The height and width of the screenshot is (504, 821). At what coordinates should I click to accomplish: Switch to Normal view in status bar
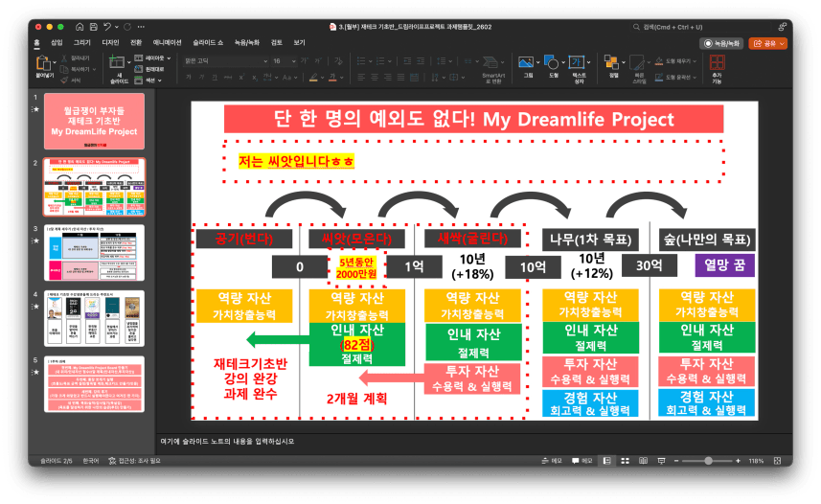(x=604, y=461)
